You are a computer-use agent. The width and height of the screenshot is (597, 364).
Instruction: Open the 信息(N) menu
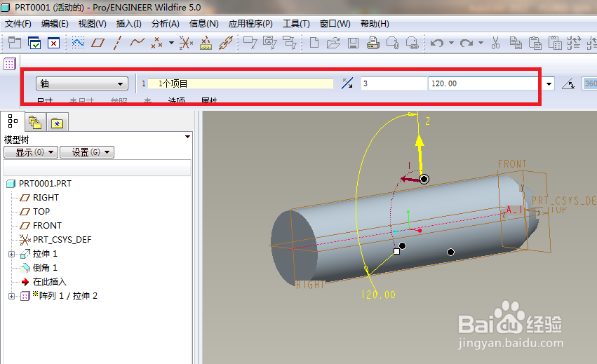pos(203,24)
